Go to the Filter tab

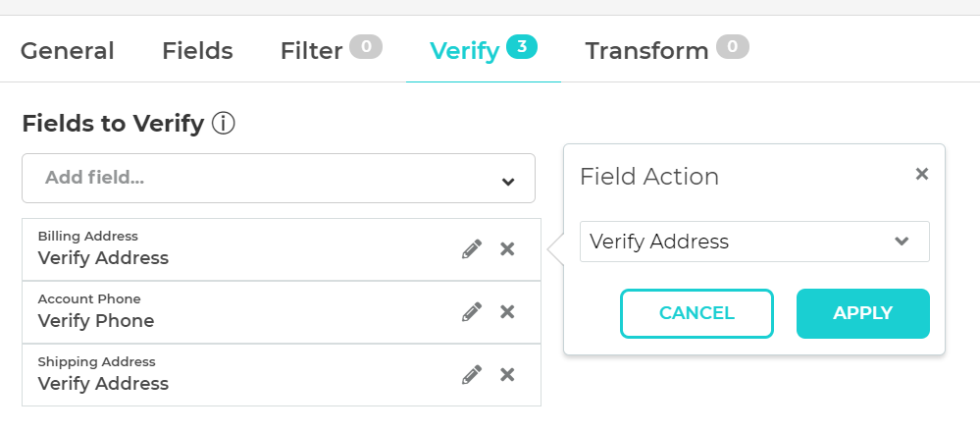[311, 51]
